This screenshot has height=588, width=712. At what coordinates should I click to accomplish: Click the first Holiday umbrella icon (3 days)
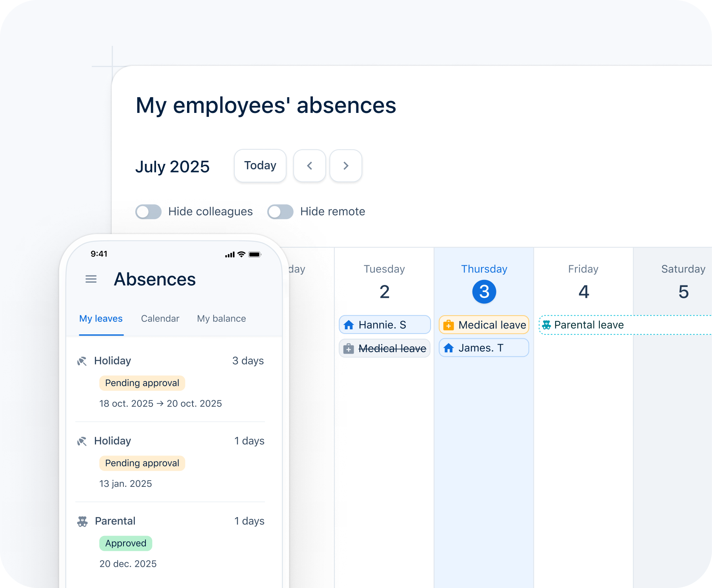[x=82, y=361]
